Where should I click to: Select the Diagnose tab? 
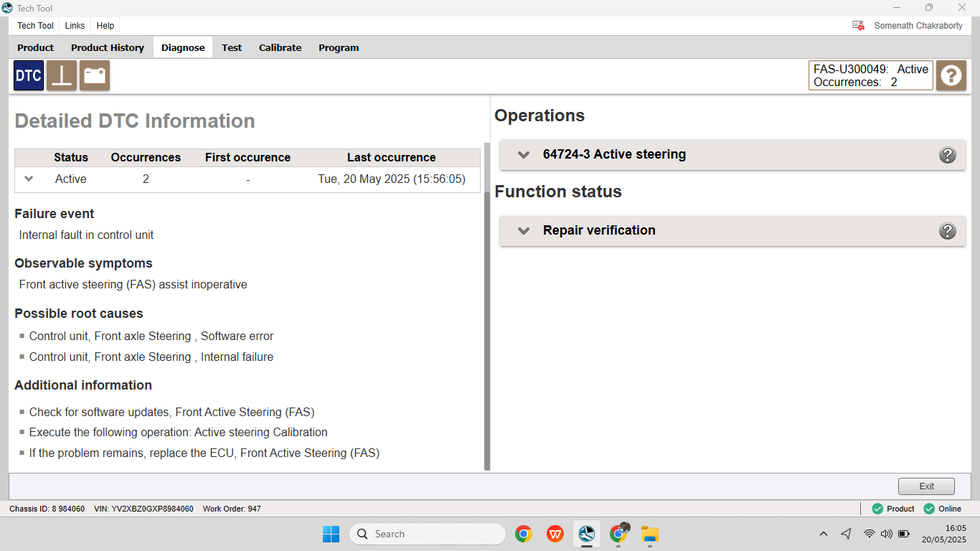pos(183,47)
